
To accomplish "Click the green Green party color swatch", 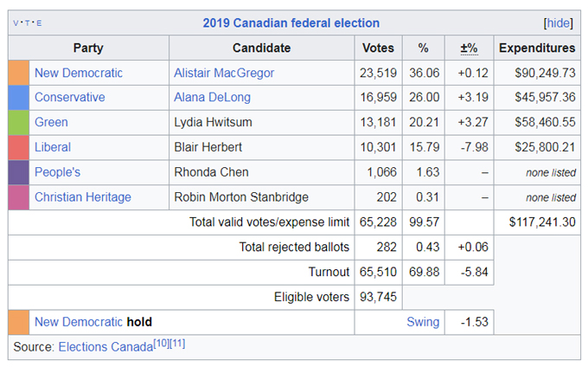I will [x=19, y=123].
